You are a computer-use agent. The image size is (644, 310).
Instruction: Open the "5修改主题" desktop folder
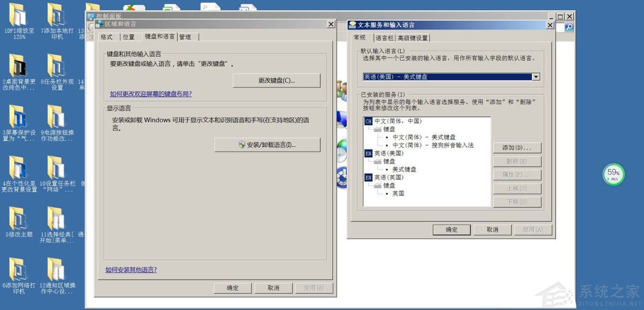point(19,220)
